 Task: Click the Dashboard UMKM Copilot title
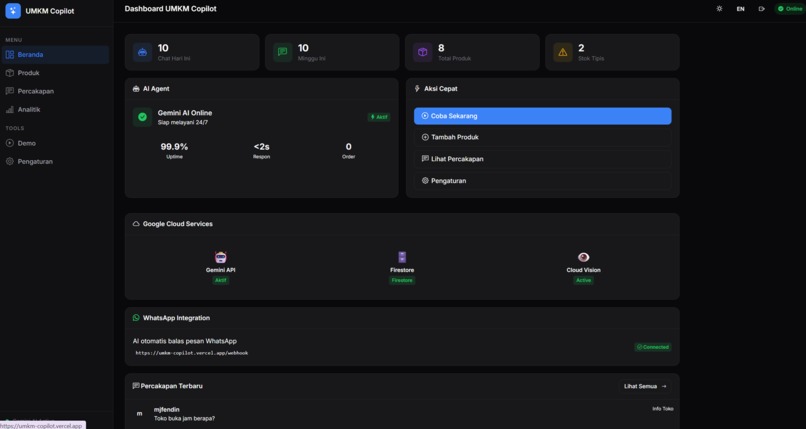pyautogui.click(x=171, y=9)
